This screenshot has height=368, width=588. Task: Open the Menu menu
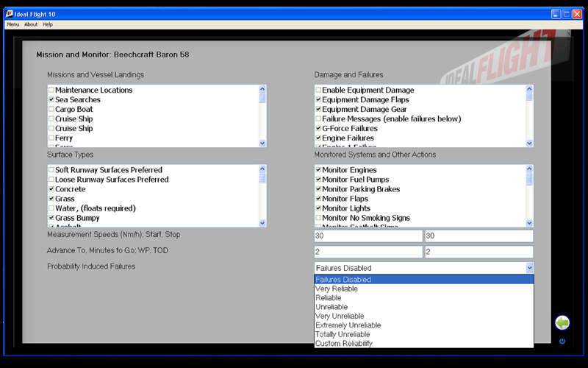[13, 24]
